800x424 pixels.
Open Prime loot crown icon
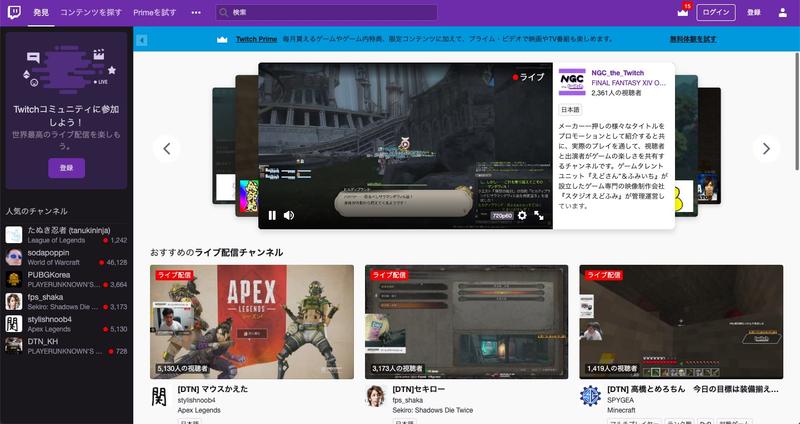click(x=683, y=12)
